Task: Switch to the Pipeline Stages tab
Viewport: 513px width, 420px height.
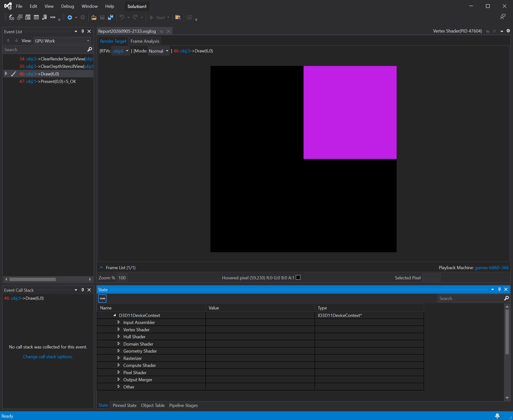Action: 184,405
